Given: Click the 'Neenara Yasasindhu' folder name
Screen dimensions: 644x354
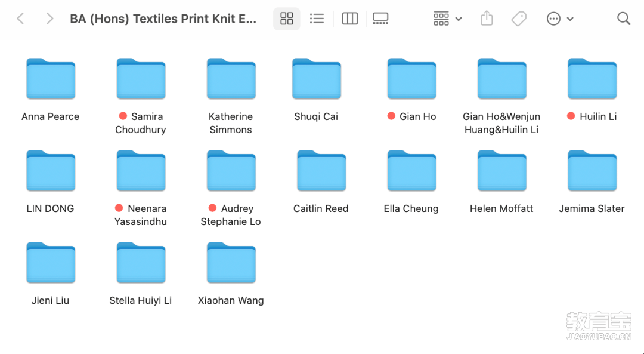Looking at the screenshot, I should point(141,216).
